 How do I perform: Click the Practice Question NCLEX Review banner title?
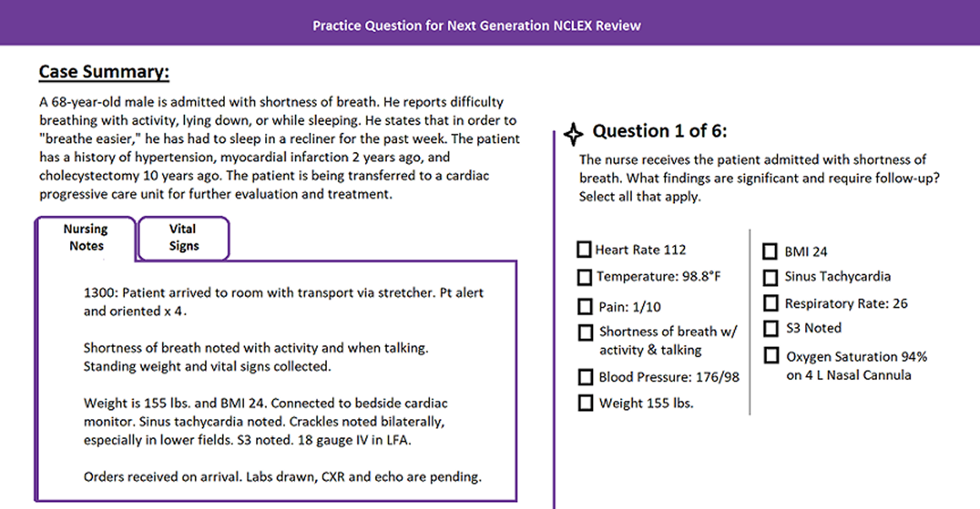[476, 25]
